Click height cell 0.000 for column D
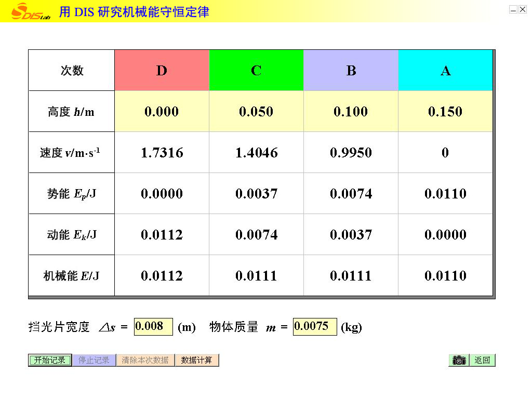 pyautogui.click(x=162, y=112)
